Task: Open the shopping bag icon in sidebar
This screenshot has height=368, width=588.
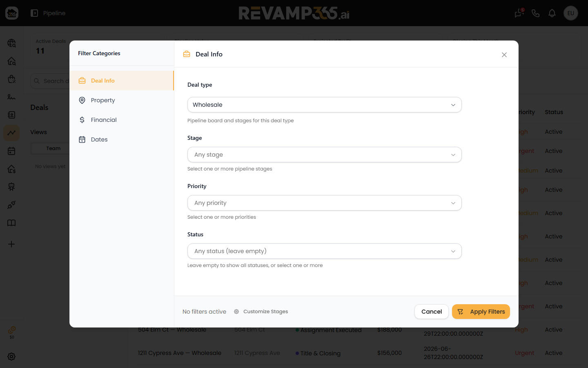Action: pos(11,79)
